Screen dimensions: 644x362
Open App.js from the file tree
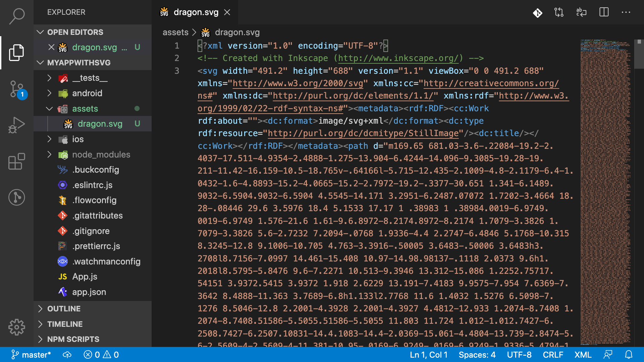click(85, 277)
